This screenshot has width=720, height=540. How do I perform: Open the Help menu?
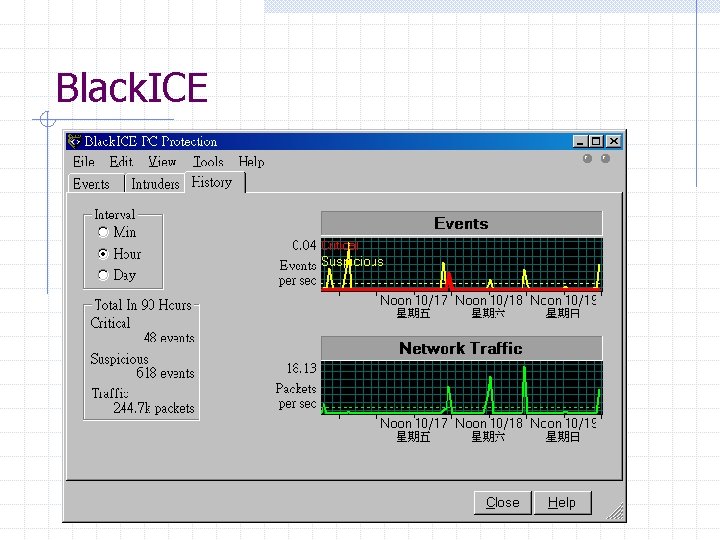[x=251, y=162]
